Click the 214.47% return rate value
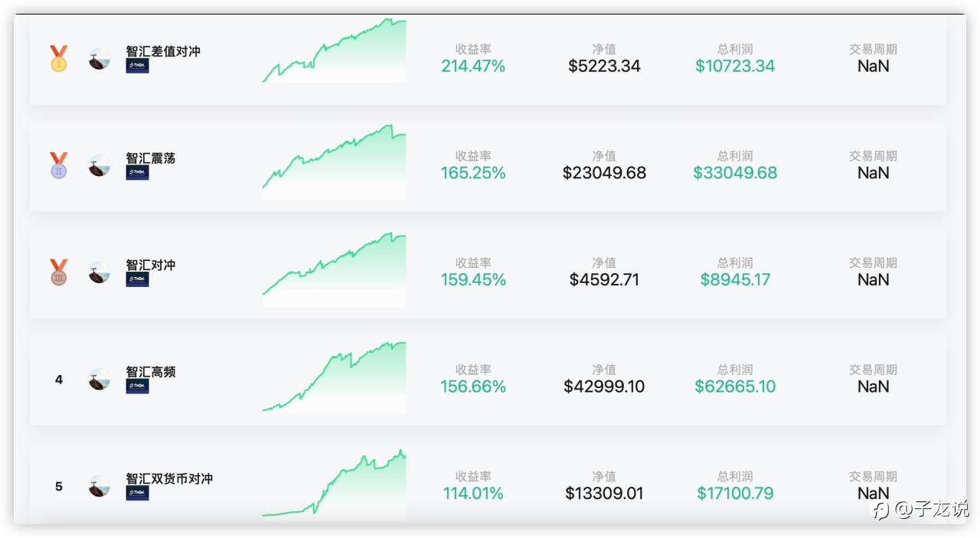The image size is (980, 538). click(473, 66)
